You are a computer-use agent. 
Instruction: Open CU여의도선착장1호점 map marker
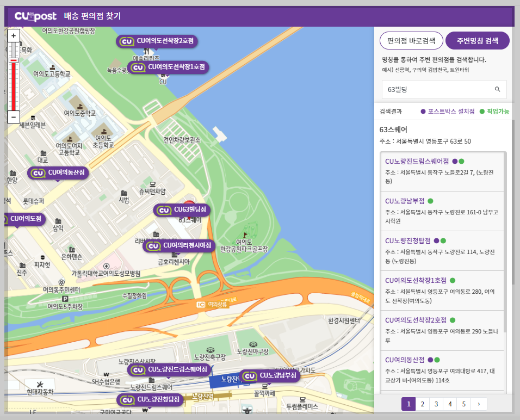coord(168,67)
